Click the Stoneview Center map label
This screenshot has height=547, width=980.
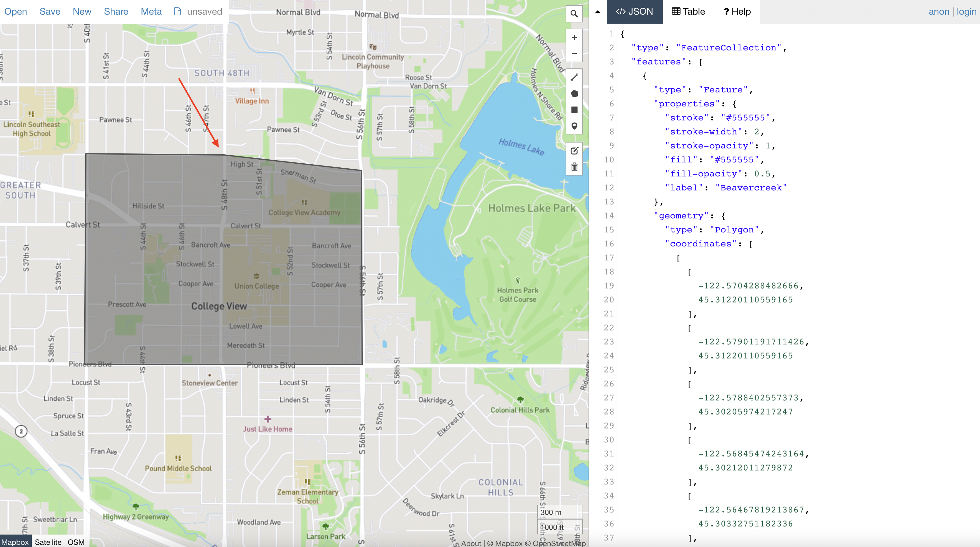(x=210, y=383)
